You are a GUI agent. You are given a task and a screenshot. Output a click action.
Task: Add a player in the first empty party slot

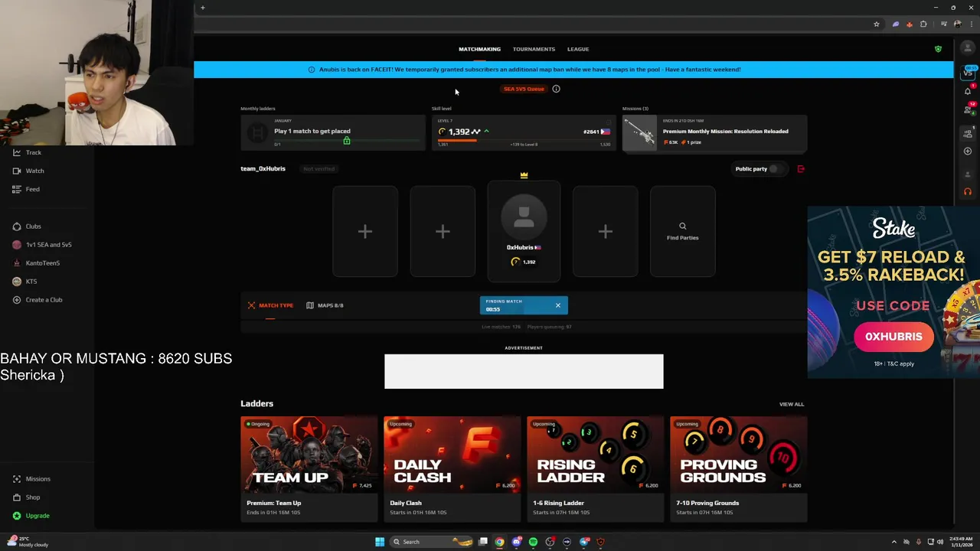(x=365, y=231)
